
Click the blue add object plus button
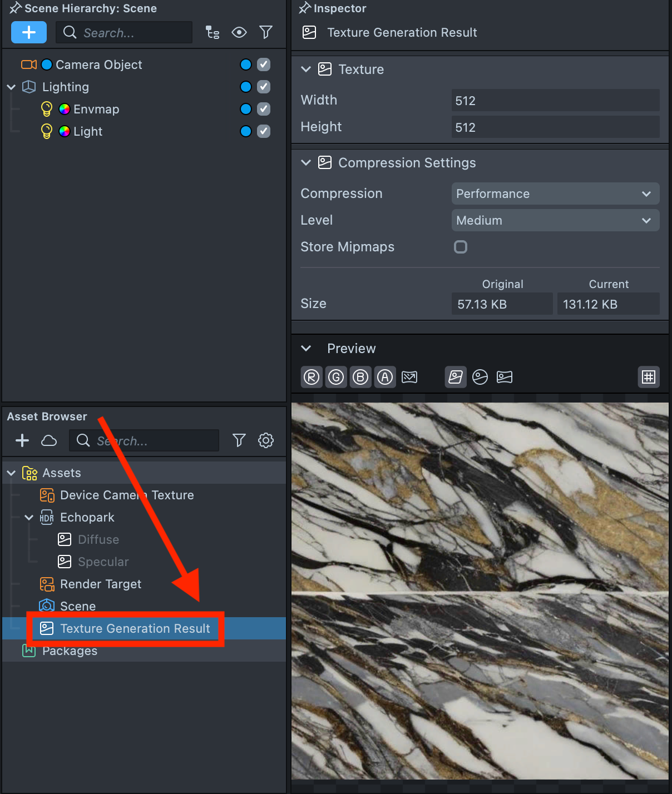tap(29, 32)
